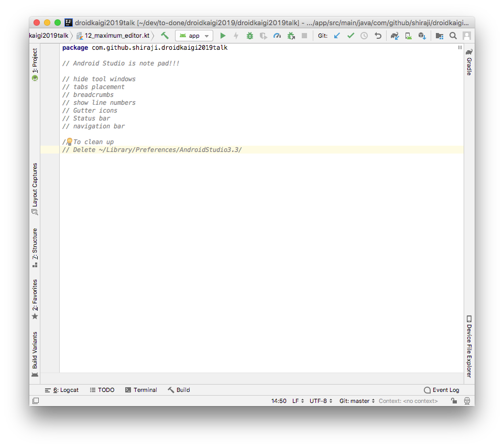Click the '// show line numbers' comment line

[98, 103]
